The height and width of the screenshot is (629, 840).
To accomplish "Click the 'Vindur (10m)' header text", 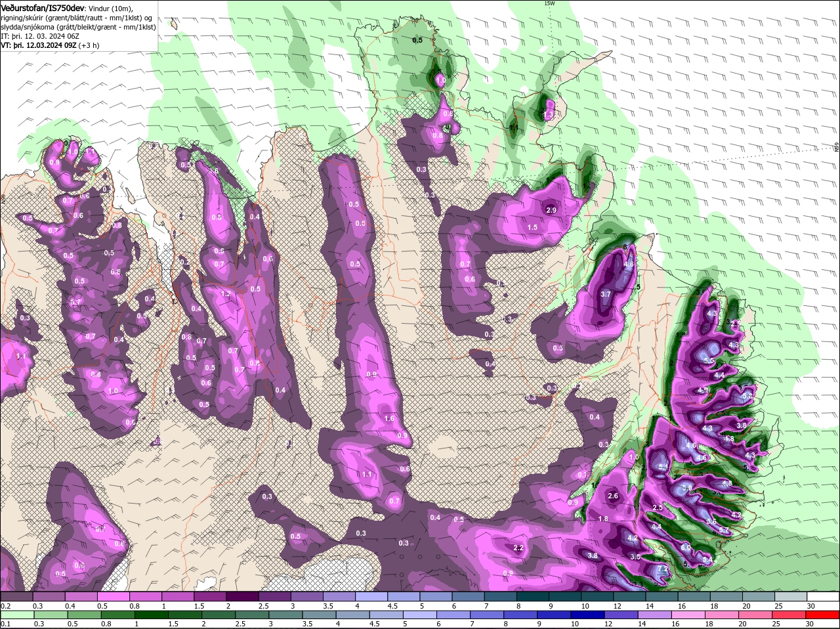I will pyautogui.click(x=110, y=8).
